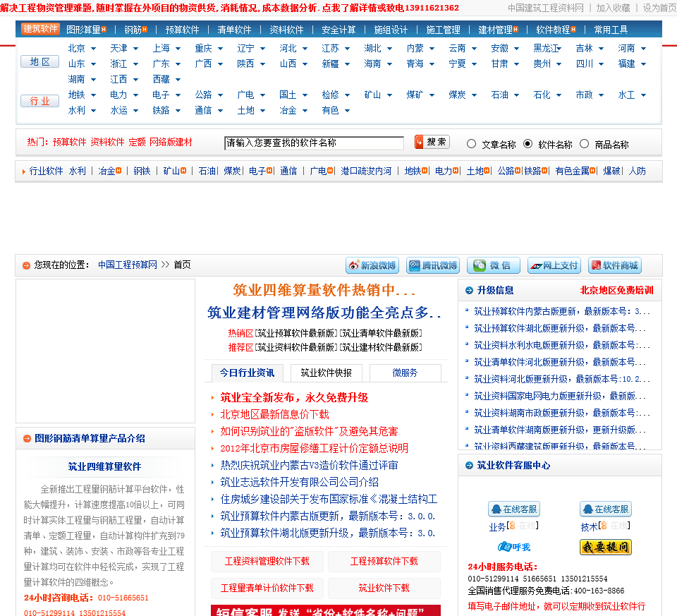Expand the 上海 region dropdown arrow

tap(178, 49)
